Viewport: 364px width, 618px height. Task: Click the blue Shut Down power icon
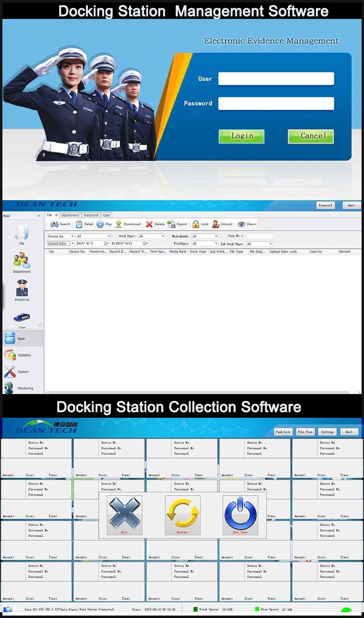(241, 513)
